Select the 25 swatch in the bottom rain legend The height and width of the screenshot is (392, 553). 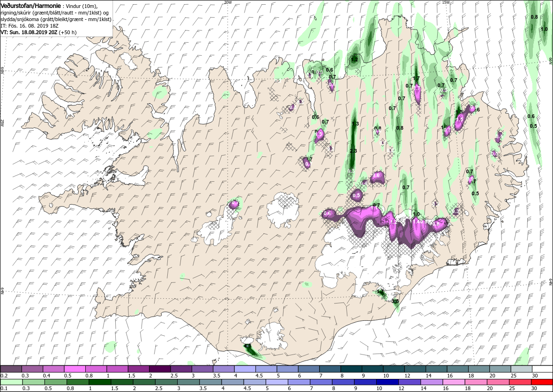520,383
